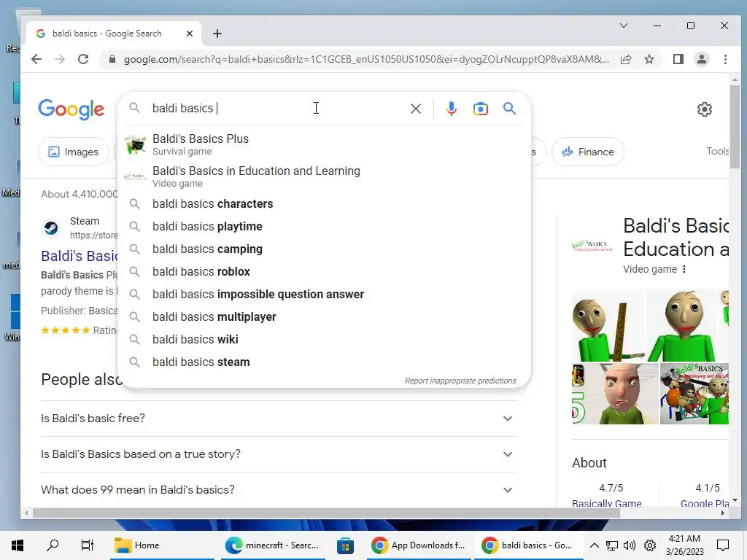Viewport: 747px width, 560px height.
Task: Click the Chrome profile avatar icon
Action: coord(702,59)
